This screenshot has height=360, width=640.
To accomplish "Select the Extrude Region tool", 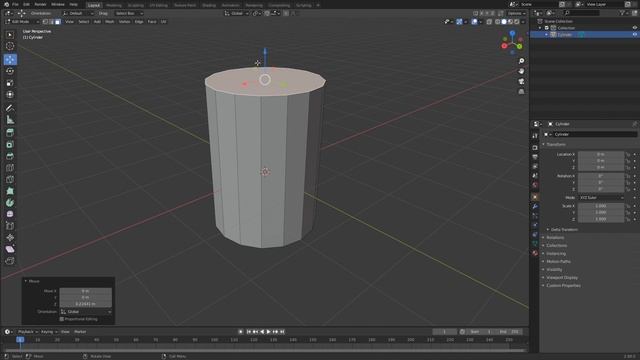I will [10, 133].
